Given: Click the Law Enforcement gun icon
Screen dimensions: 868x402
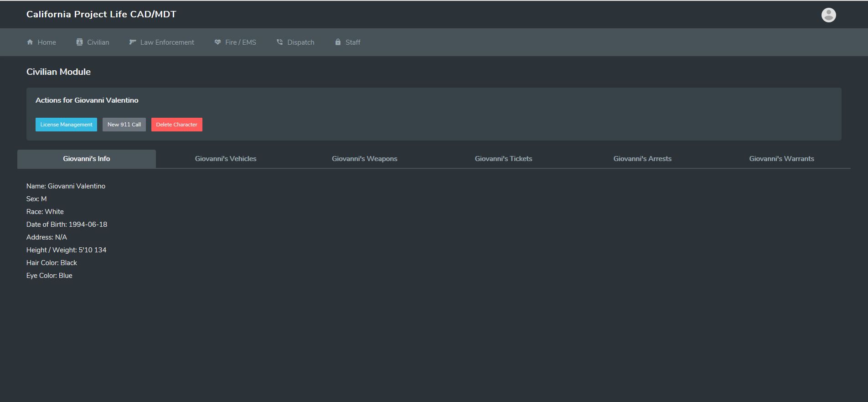Looking at the screenshot, I should 133,42.
